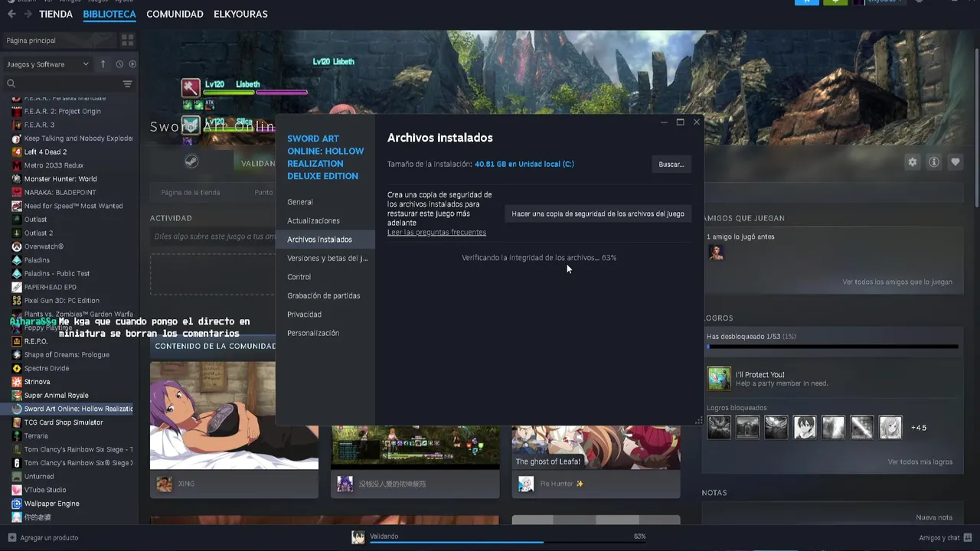Open the ELKYOURAS profile tab
This screenshot has width=980, height=551.
pyautogui.click(x=240, y=14)
